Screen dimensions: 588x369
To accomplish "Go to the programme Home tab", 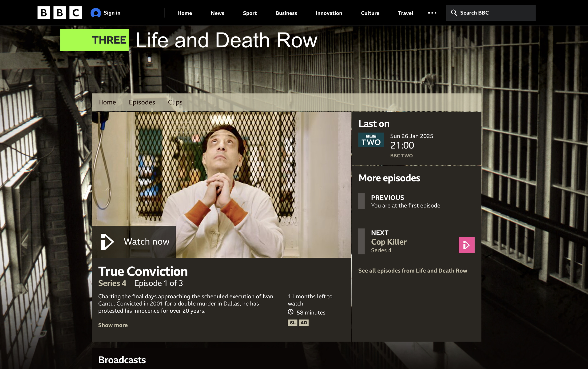I will click(x=107, y=102).
